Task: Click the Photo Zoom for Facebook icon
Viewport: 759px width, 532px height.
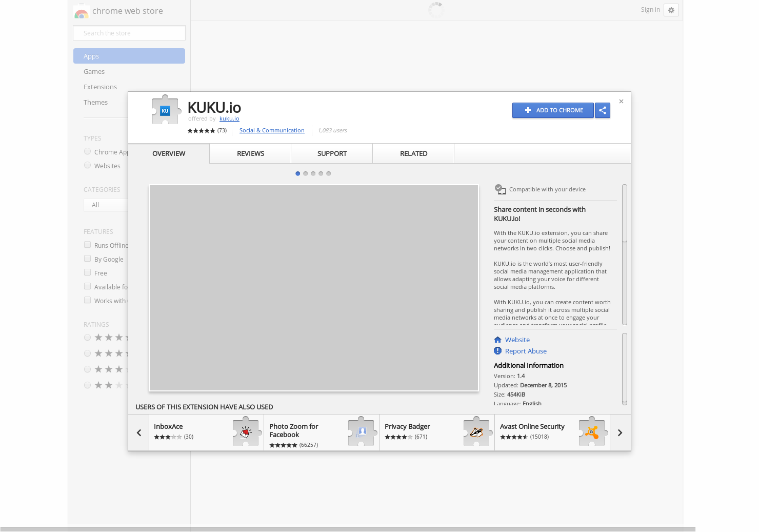Action: click(x=362, y=432)
